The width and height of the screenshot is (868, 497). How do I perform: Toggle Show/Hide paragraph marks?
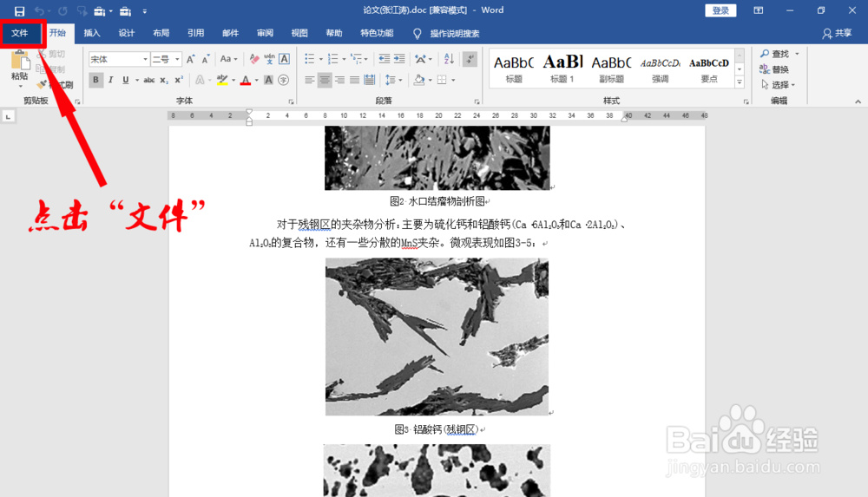(470, 59)
